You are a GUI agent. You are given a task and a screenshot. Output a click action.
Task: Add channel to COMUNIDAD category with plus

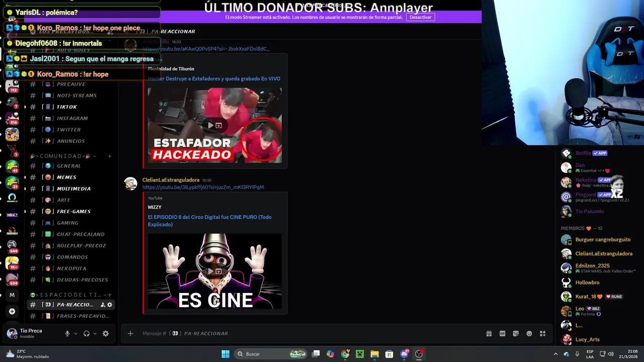[109, 156]
